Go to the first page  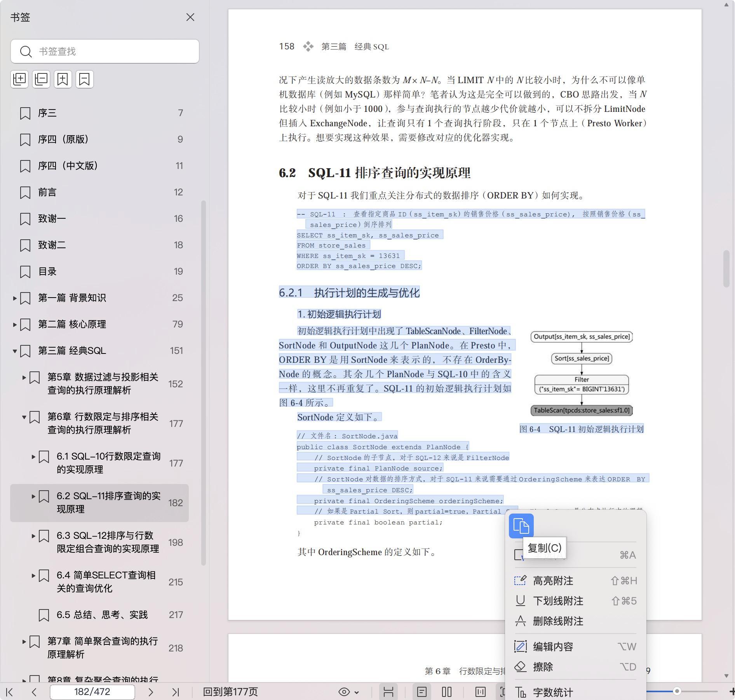[x=10, y=692]
